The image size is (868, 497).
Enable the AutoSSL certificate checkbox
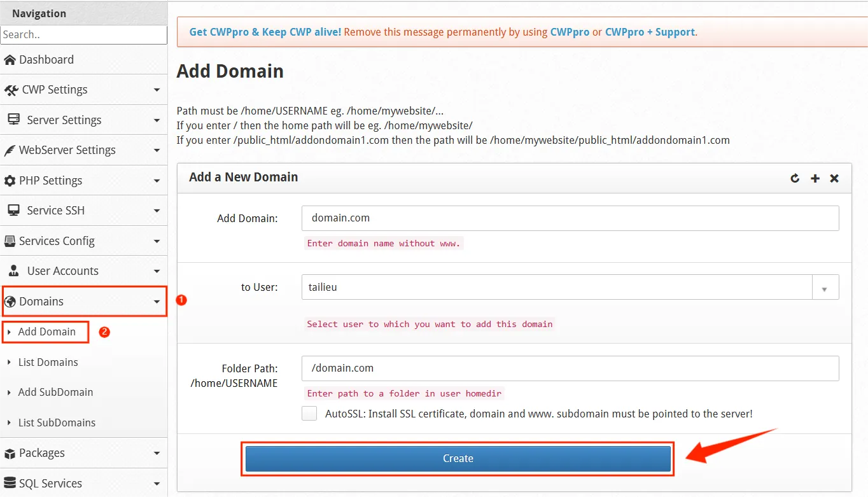coord(309,413)
